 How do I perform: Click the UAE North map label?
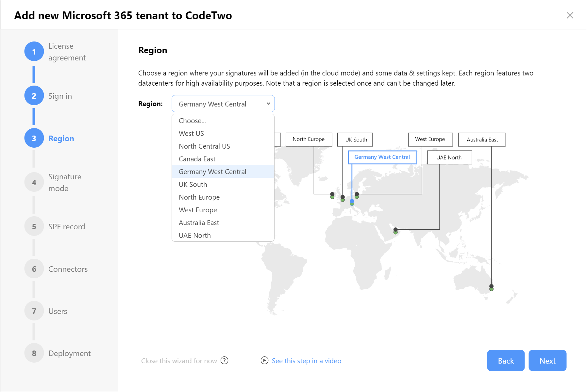click(449, 157)
